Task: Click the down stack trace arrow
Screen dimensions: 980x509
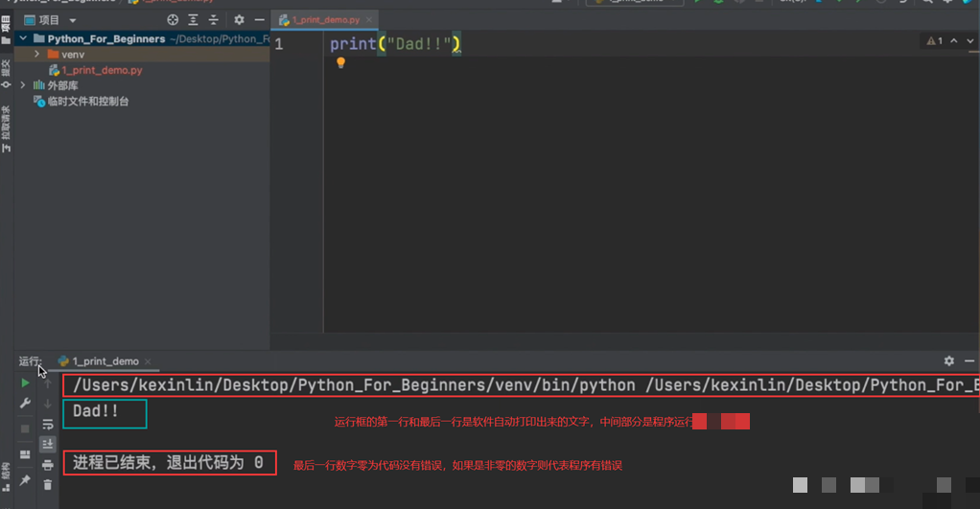Action: [48, 405]
